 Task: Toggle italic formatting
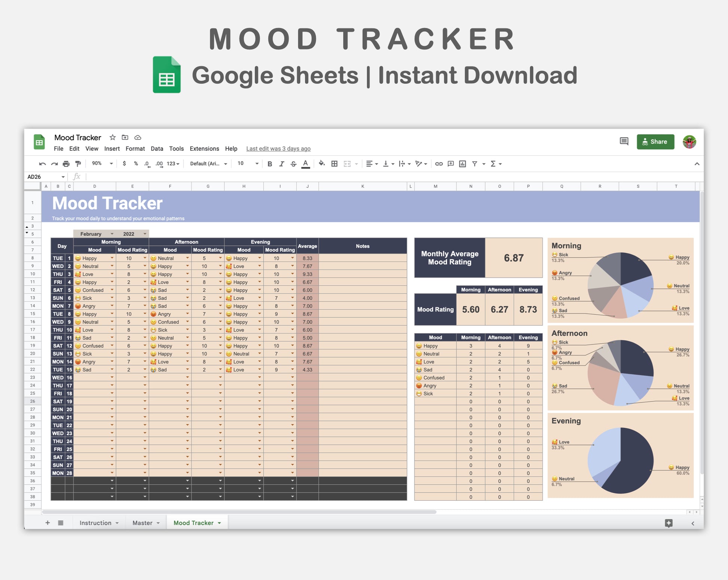tap(281, 164)
